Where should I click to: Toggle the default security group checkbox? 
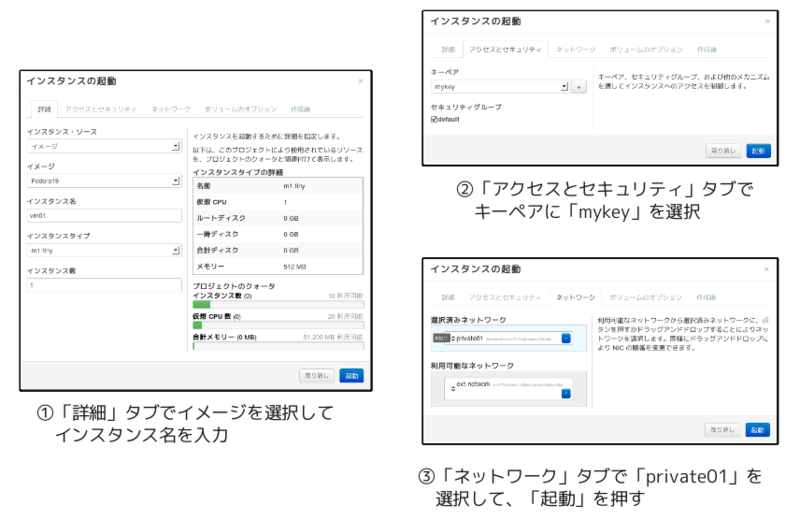pos(434,119)
